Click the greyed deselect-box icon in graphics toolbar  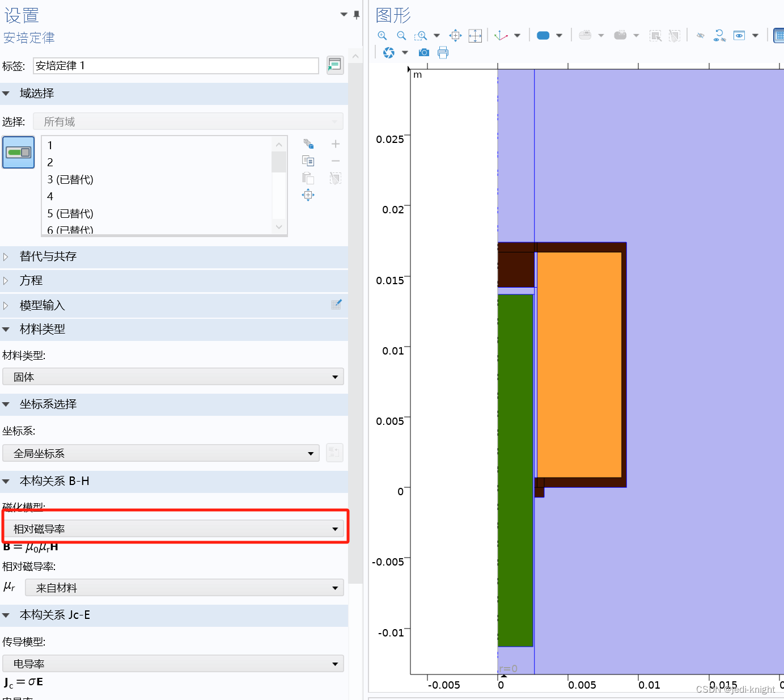(x=674, y=36)
